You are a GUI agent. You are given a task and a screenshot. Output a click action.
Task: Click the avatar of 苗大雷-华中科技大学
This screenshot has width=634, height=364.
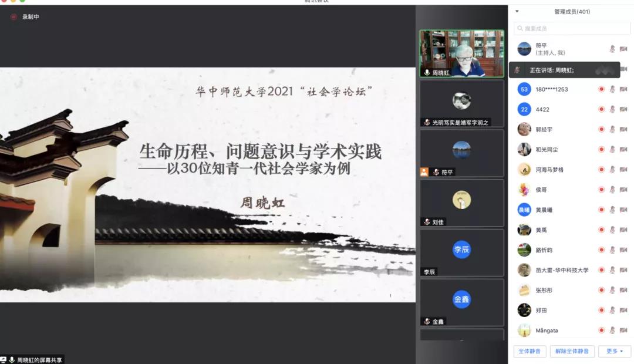524,270
